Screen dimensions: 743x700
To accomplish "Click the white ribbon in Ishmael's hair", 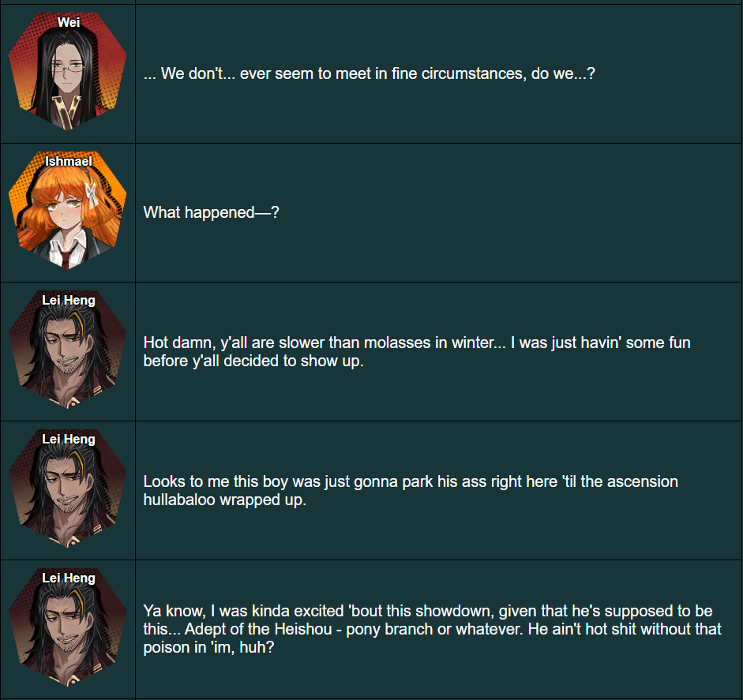I will (x=91, y=194).
